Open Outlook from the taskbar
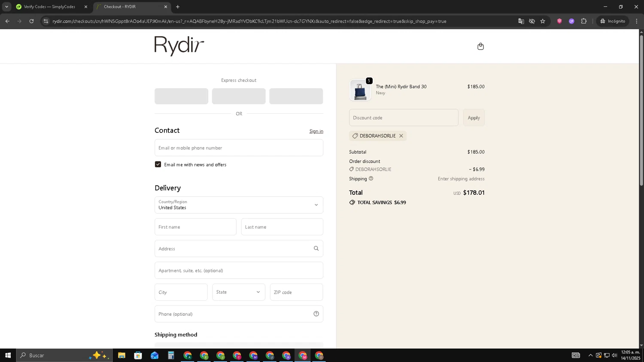The height and width of the screenshot is (362, 644). point(155,355)
